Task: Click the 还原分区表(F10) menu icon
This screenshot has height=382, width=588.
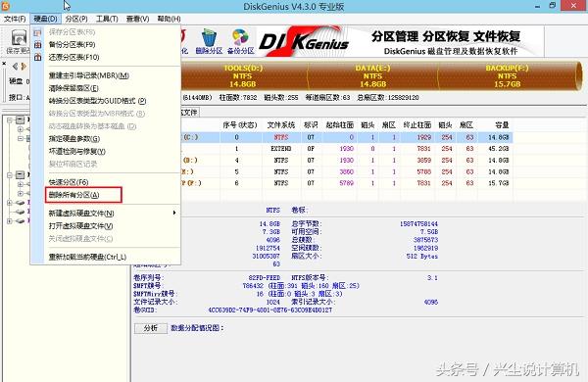Action: (37, 57)
